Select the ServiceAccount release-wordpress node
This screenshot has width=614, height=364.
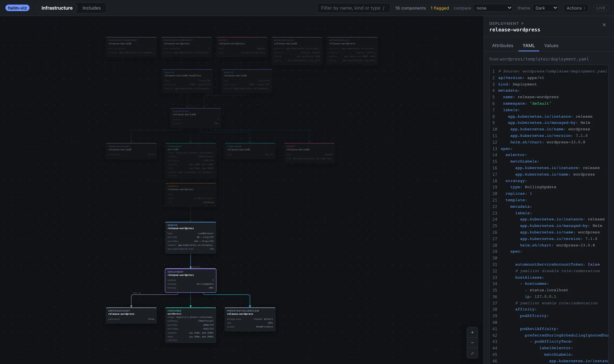coord(131,316)
